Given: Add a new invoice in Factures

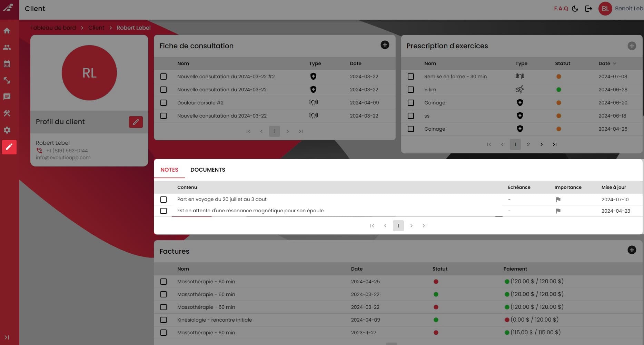Looking at the screenshot, I should (x=632, y=250).
